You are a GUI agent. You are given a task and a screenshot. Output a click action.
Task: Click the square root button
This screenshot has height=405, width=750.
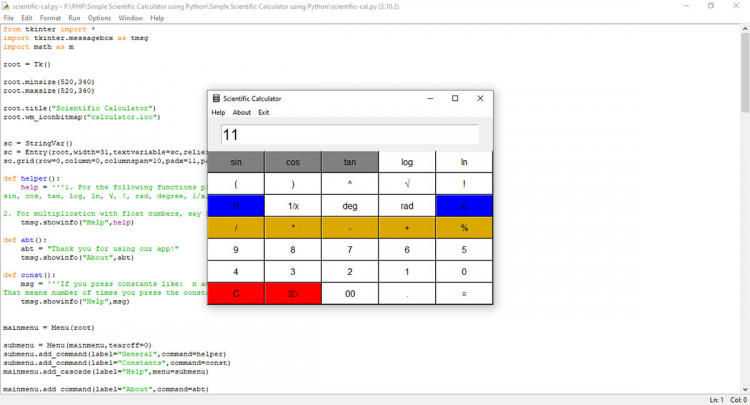pyautogui.click(x=407, y=184)
